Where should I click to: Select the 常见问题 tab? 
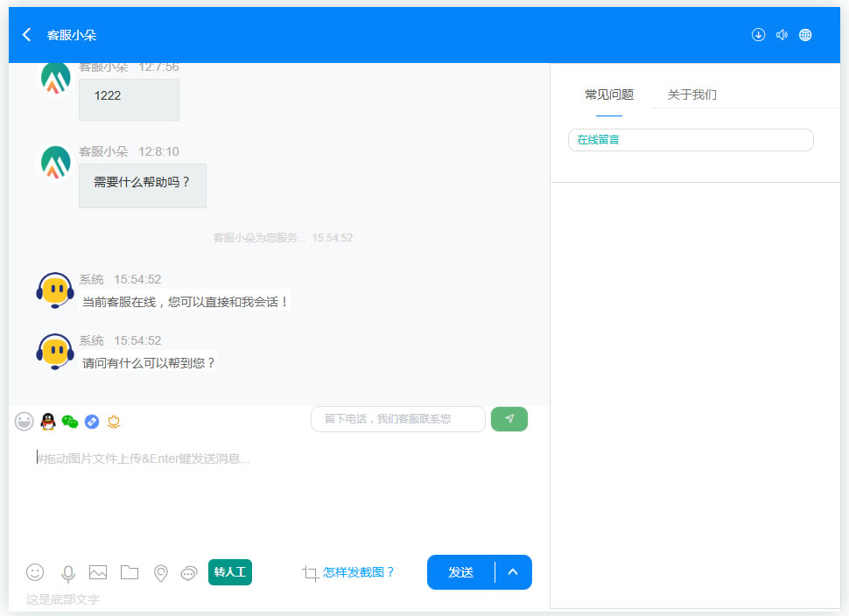pyautogui.click(x=609, y=94)
